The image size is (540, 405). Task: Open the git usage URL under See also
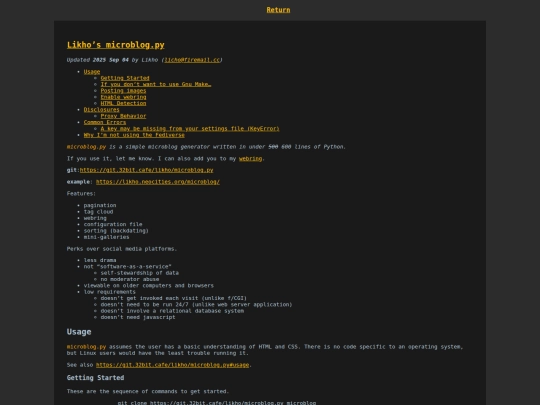[x=173, y=365]
